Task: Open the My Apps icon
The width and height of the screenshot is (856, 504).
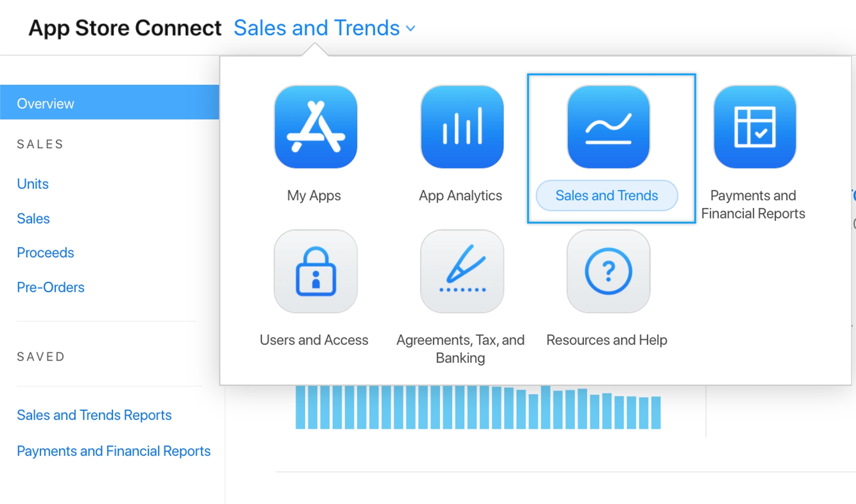Action: tap(316, 127)
